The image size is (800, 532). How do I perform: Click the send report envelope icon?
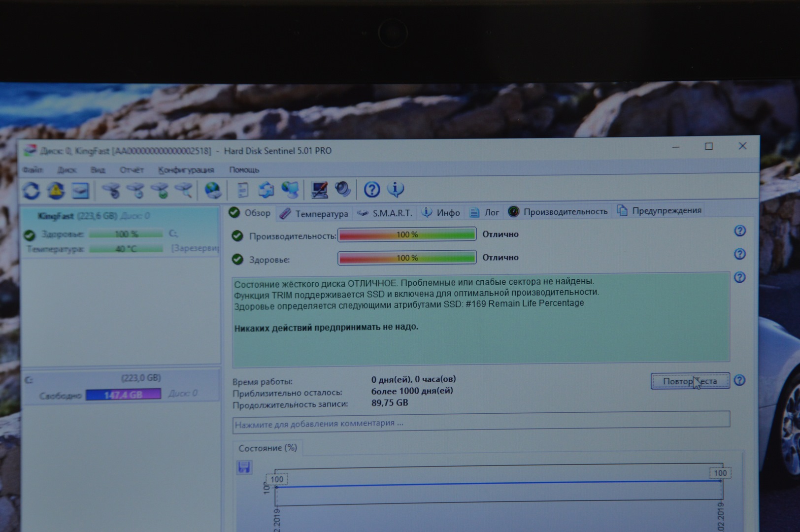tap(266, 190)
